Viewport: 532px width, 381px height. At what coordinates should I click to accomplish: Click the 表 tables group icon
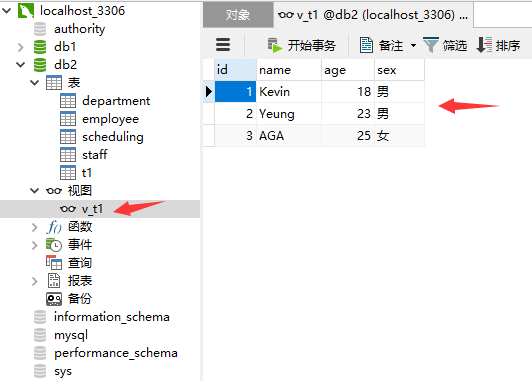54,83
